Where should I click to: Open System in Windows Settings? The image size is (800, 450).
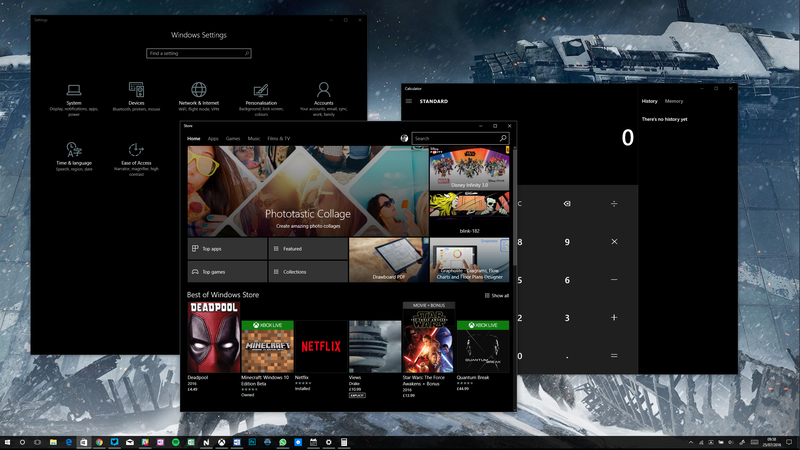point(74,99)
